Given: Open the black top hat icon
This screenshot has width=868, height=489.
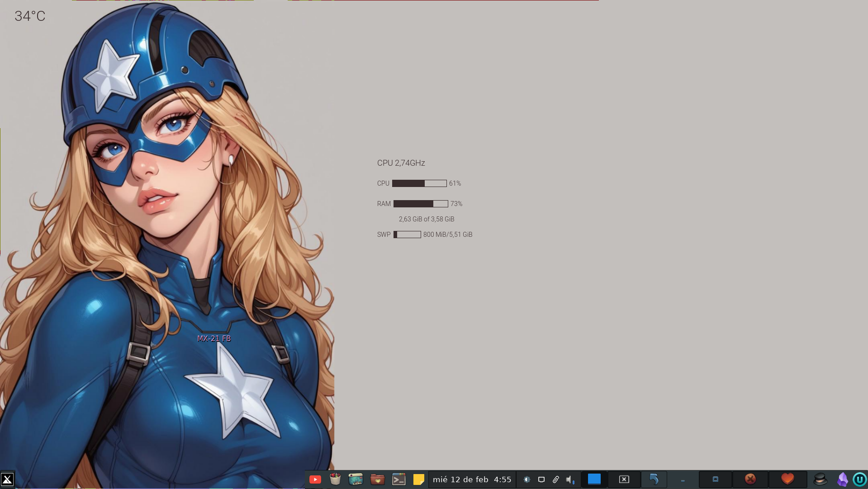Looking at the screenshot, I should pos(821,479).
